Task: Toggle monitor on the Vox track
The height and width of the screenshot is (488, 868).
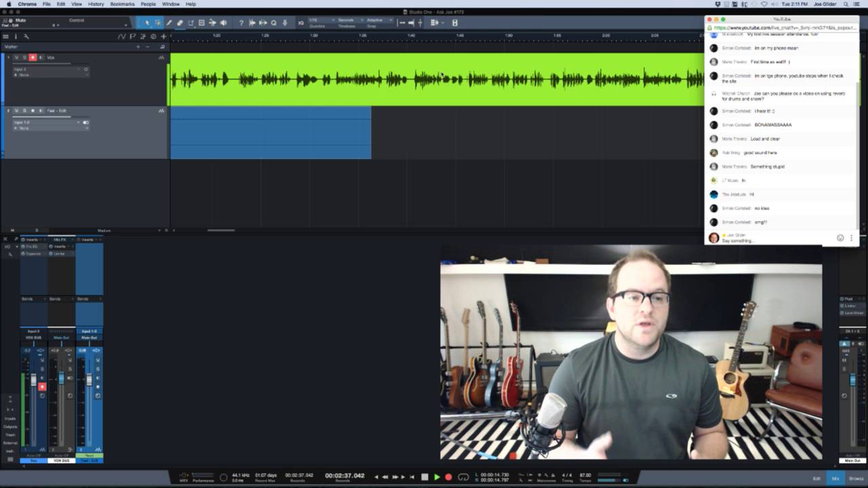Action: pos(40,58)
